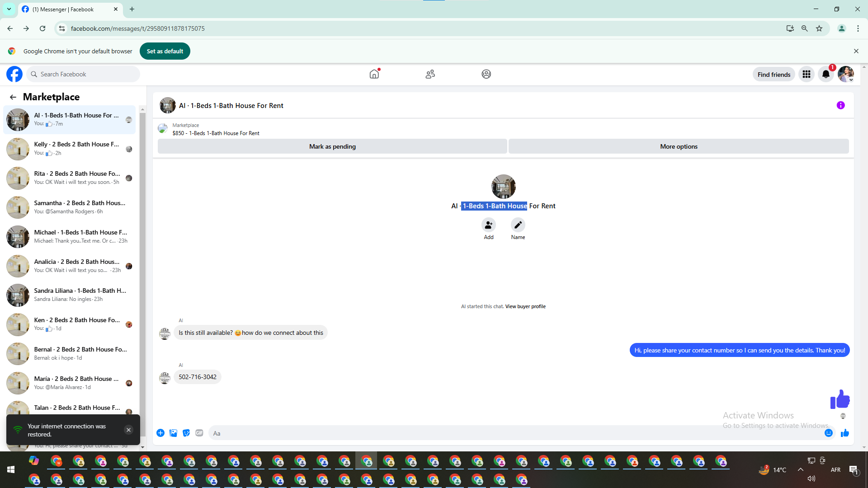Choose a GIF in composer

pyautogui.click(x=199, y=433)
